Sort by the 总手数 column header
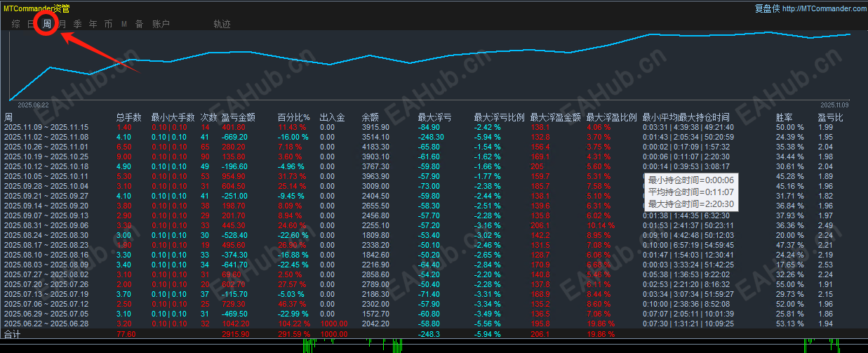The height and width of the screenshot is (353, 868). [128, 117]
